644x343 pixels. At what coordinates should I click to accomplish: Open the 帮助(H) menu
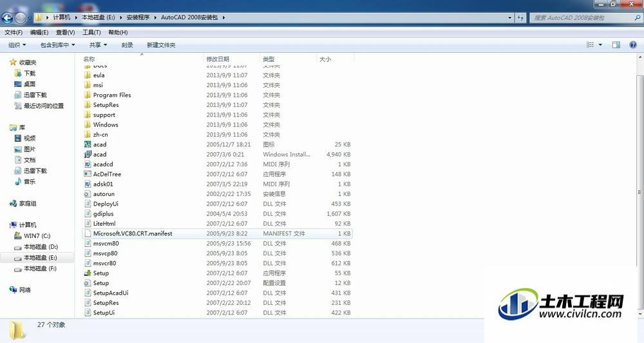click(x=118, y=32)
